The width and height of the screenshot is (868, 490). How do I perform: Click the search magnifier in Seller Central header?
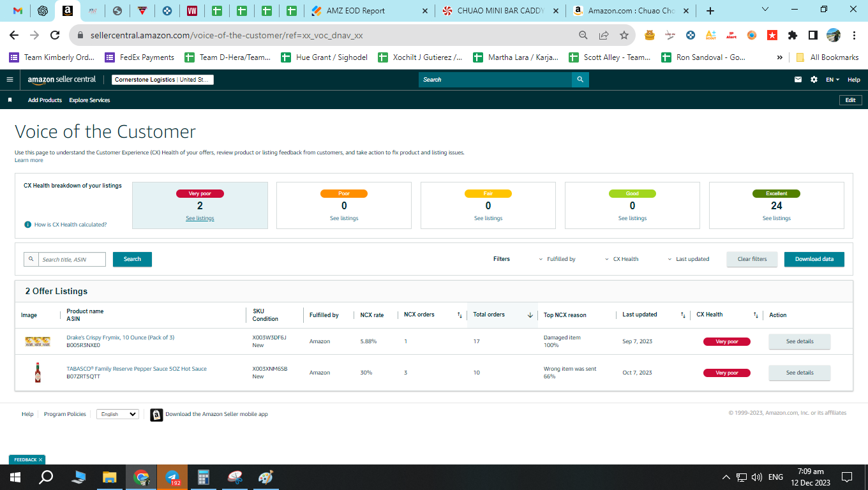coord(580,80)
